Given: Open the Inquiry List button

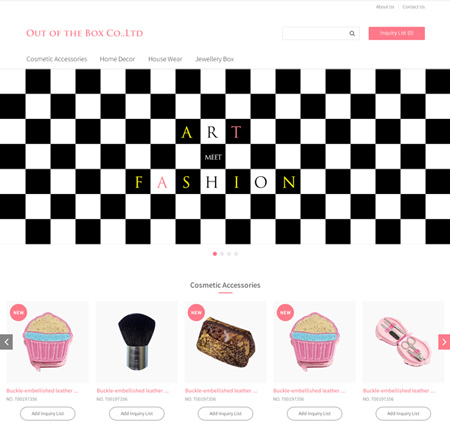Looking at the screenshot, I should click(x=397, y=33).
